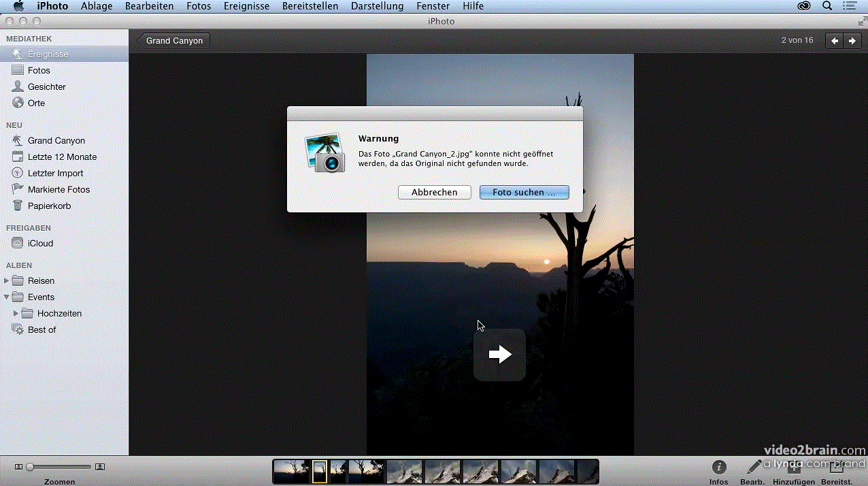Click the Letzter Import clock icon

coord(17,173)
